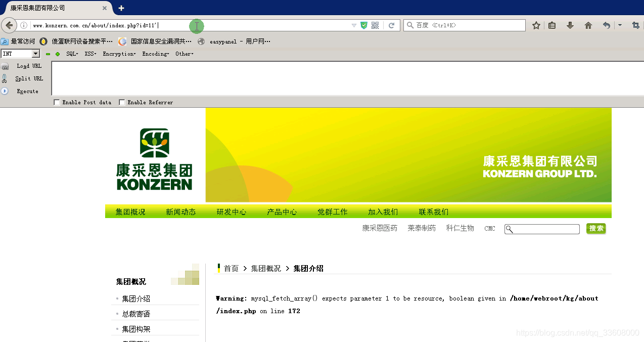Click 首页 in the breadcrumb

(231, 269)
